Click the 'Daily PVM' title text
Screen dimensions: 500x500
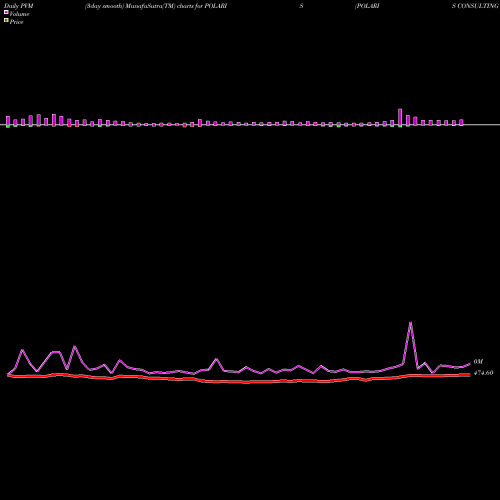(19, 6)
